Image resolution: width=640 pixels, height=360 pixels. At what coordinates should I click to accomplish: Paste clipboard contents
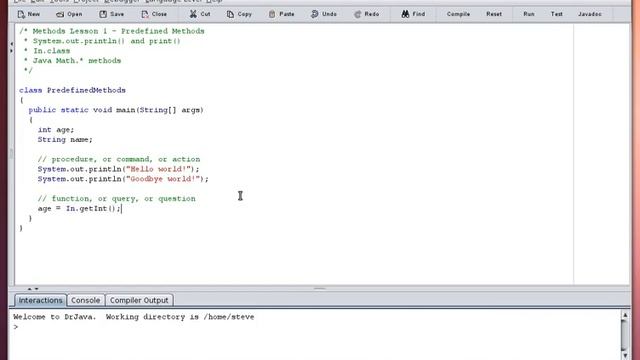282,14
